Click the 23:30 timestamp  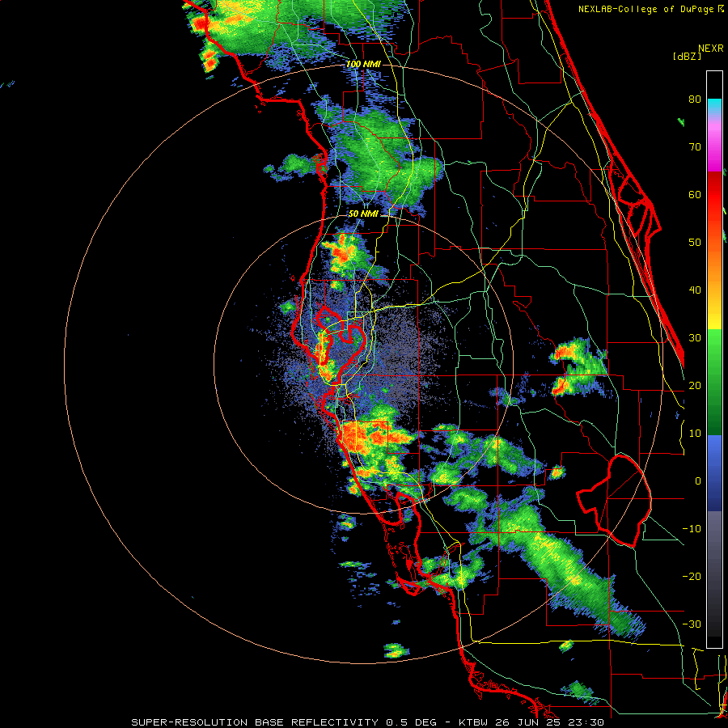(x=586, y=722)
